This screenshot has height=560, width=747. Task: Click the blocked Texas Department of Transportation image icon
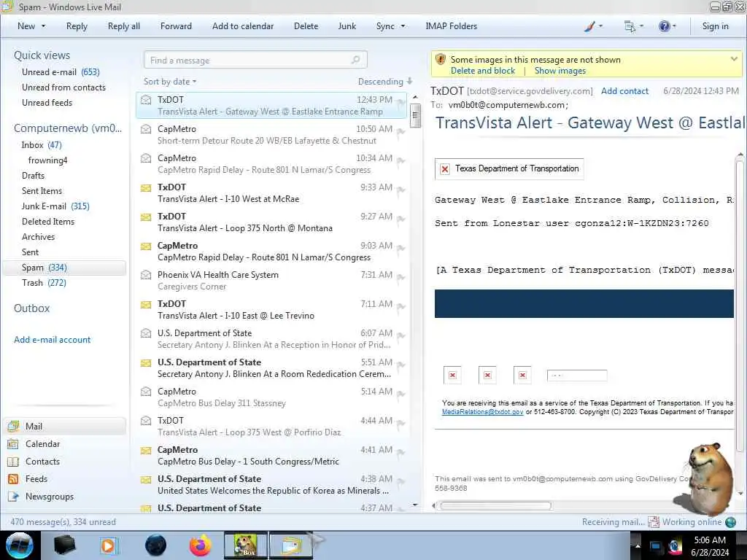445,169
